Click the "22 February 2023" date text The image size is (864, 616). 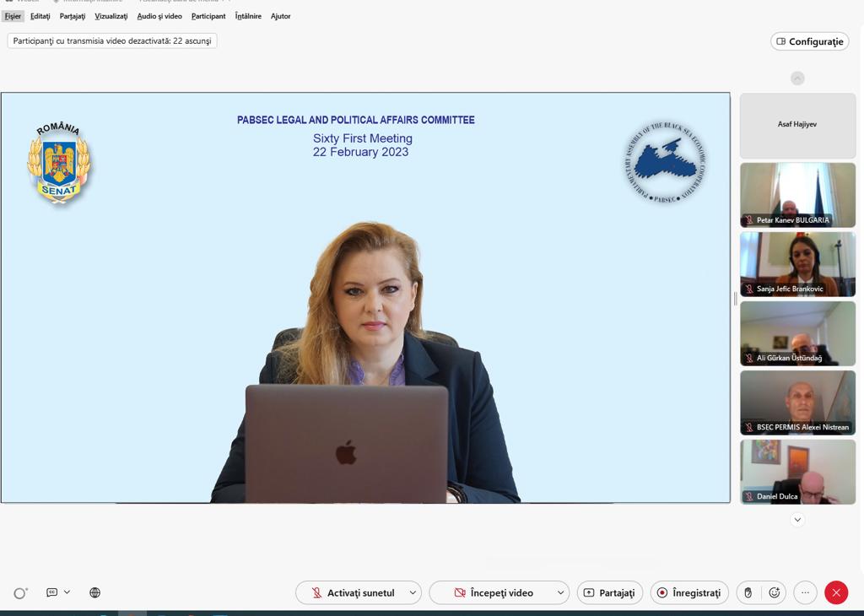coord(361,152)
